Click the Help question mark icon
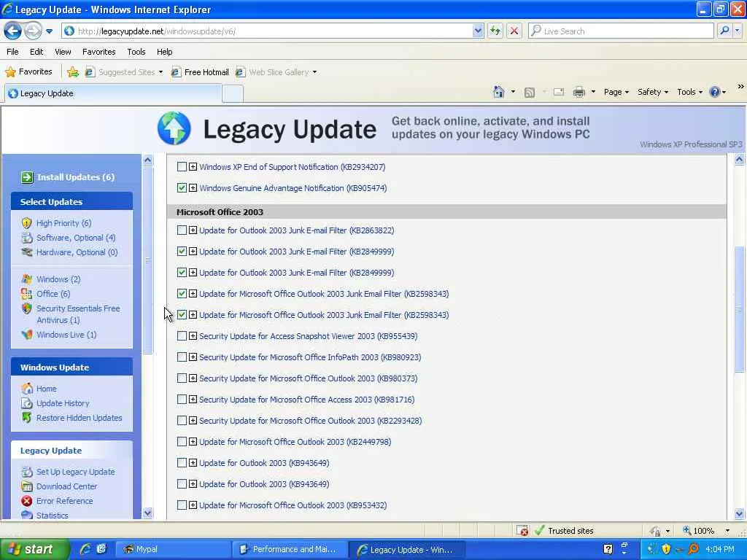 pyautogui.click(x=715, y=92)
